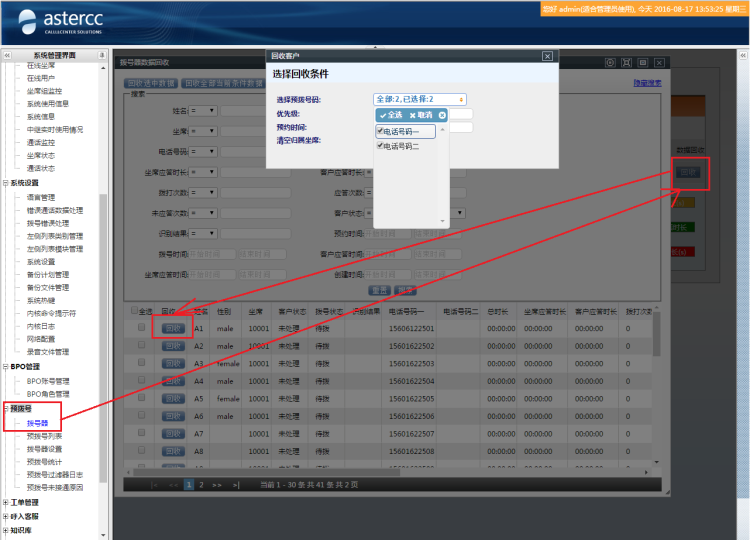
Task: Click the 回收 button for row A1
Action: [x=172, y=328]
